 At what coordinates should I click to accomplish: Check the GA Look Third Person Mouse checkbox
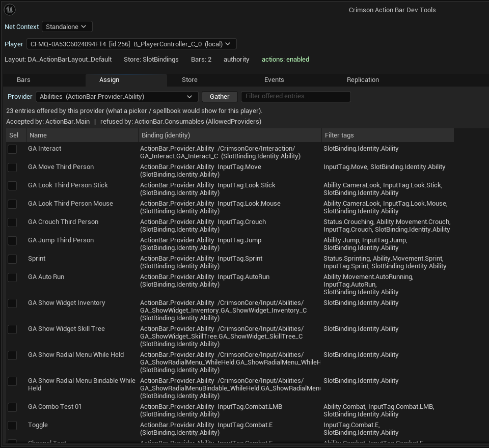[x=12, y=204]
